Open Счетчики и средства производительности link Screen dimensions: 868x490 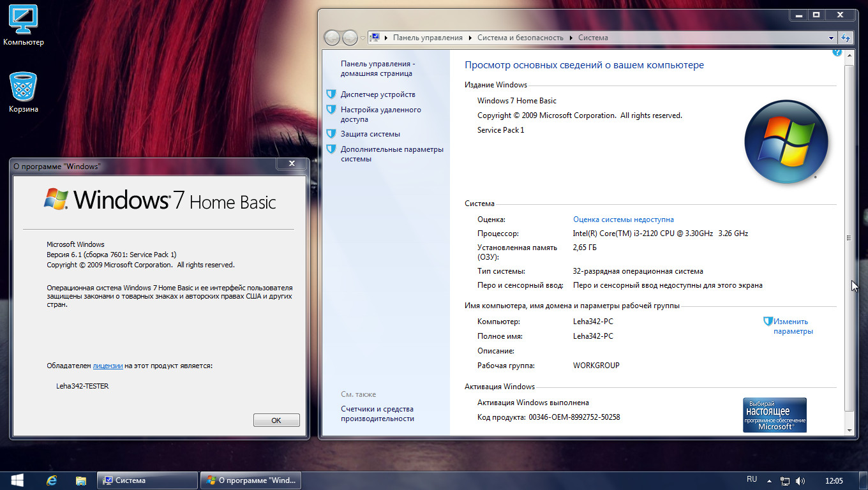pos(377,413)
